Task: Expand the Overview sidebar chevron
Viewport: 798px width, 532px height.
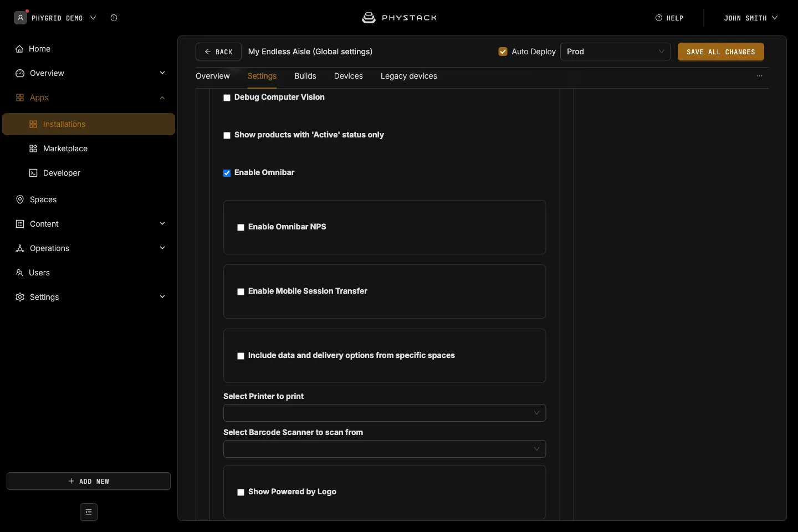Action: pyautogui.click(x=162, y=73)
